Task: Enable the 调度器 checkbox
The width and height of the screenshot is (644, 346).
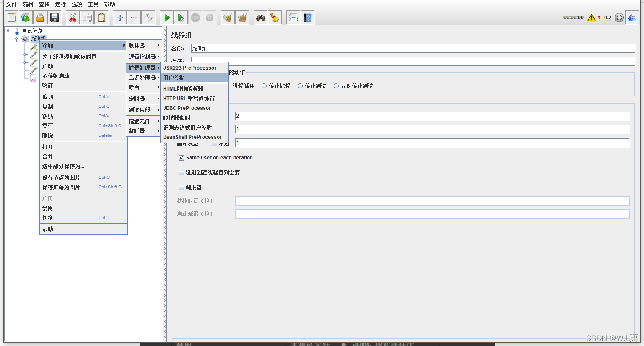Action: pyautogui.click(x=181, y=187)
